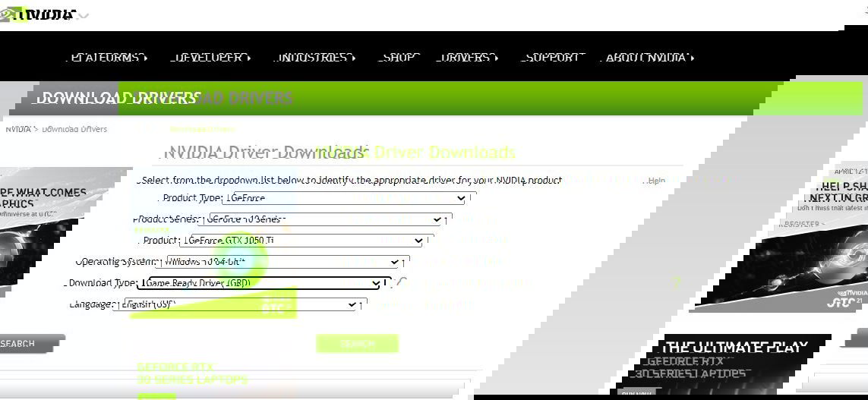This screenshot has height=400, width=868.
Task: Open the DEVELOPER navigation menu
Action: (x=210, y=58)
